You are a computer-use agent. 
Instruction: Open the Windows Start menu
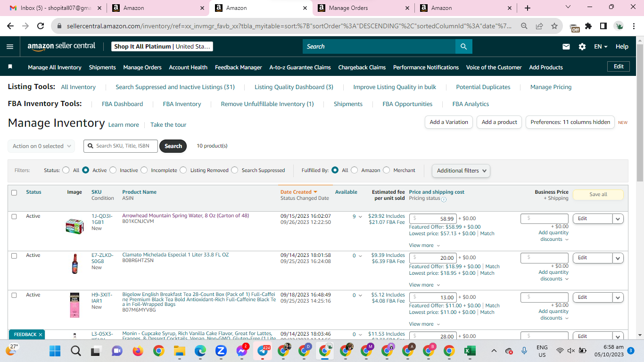click(55, 351)
